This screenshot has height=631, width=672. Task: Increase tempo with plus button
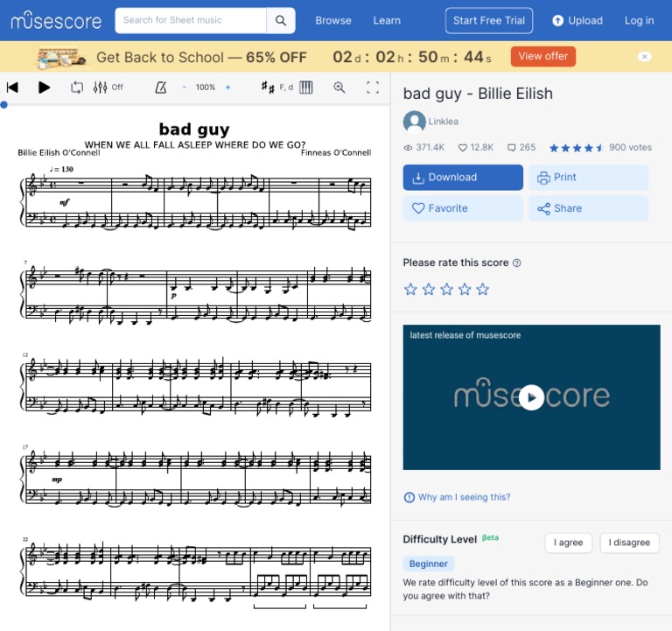coord(228,87)
